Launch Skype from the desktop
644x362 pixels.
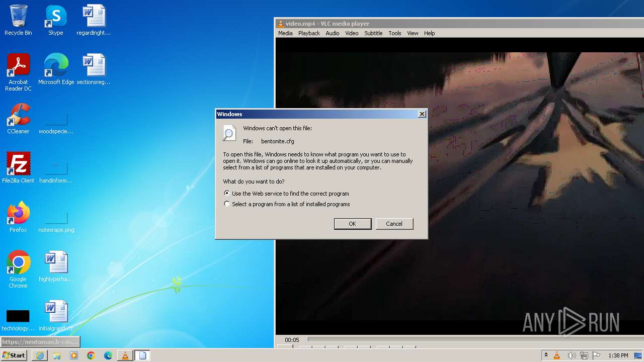click(x=56, y=21)
